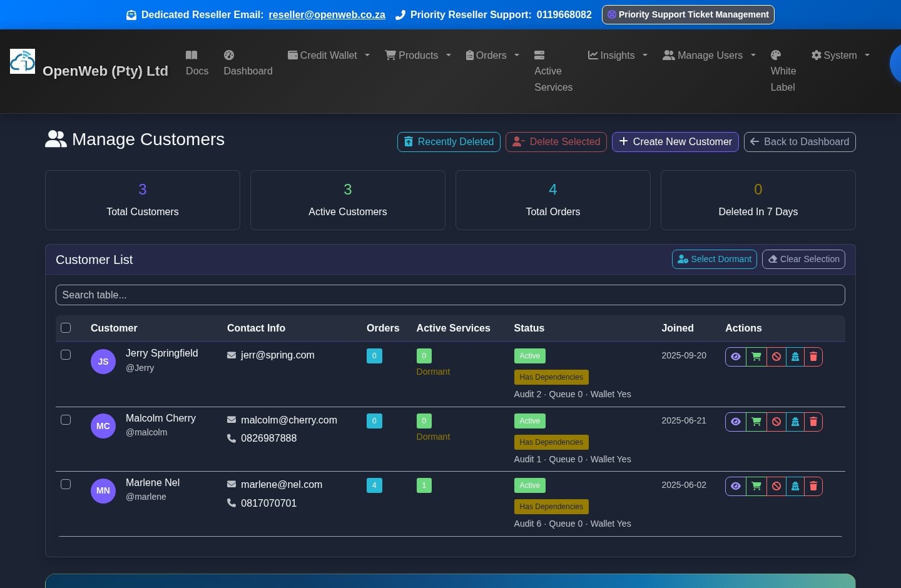Click suspend ban icon for Malcolm Cherry
Screen dimensions: 901x588
coord(776,422)
